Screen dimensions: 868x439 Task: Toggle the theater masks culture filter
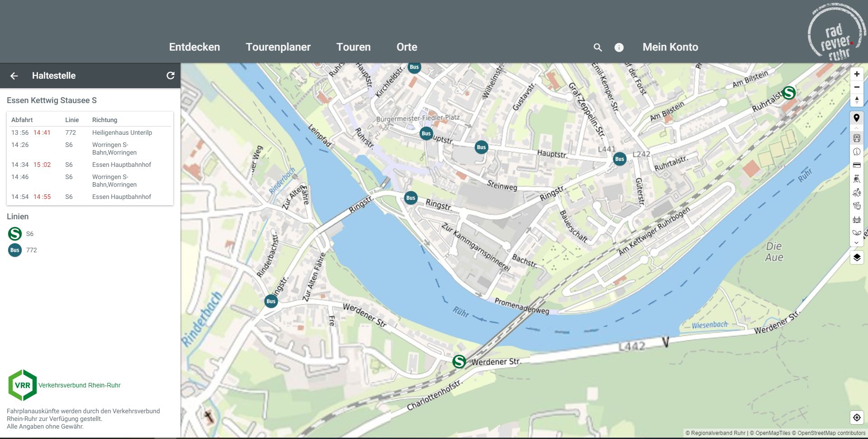coord(856,206)
